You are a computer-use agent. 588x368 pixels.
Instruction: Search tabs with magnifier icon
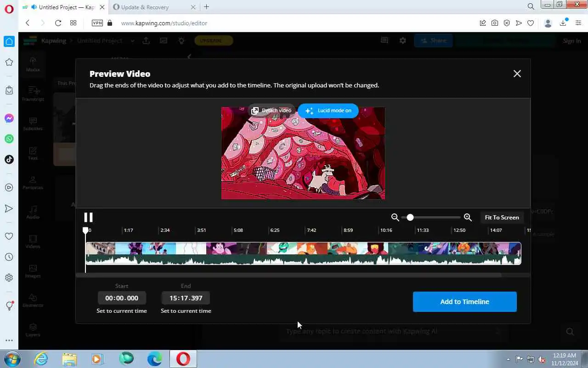(x=531, y=6)
